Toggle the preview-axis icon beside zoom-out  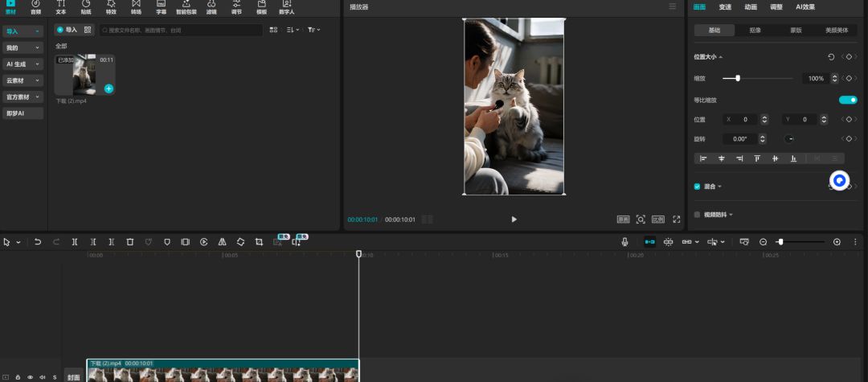pyautogui.click(x=744, y=242)
